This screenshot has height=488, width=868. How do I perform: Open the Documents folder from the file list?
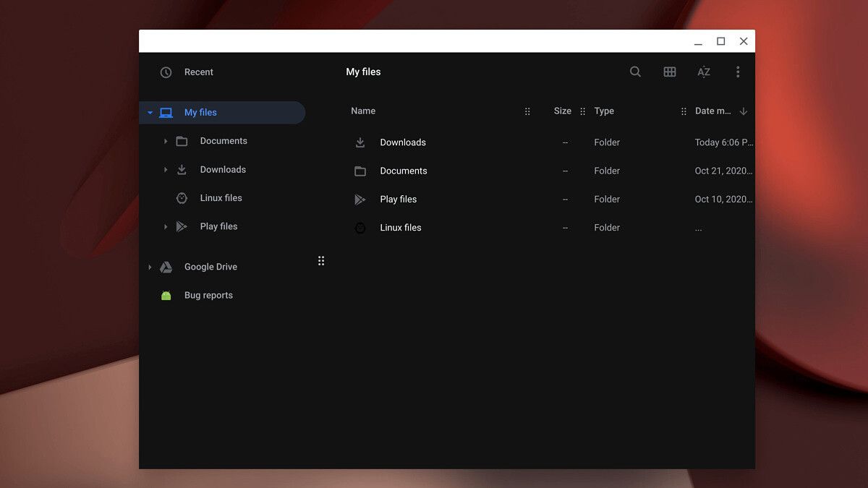(403, 171)
